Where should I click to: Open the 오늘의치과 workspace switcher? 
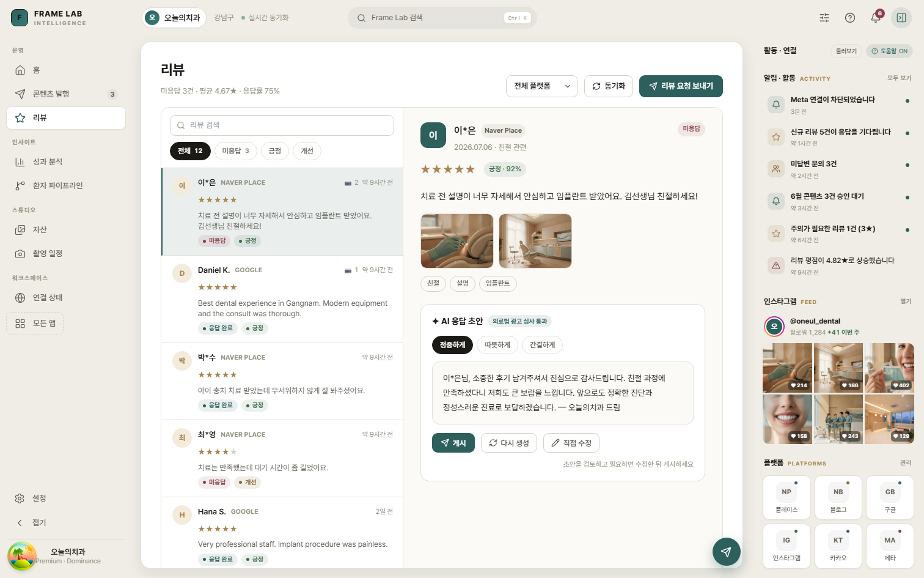[175, 18]
